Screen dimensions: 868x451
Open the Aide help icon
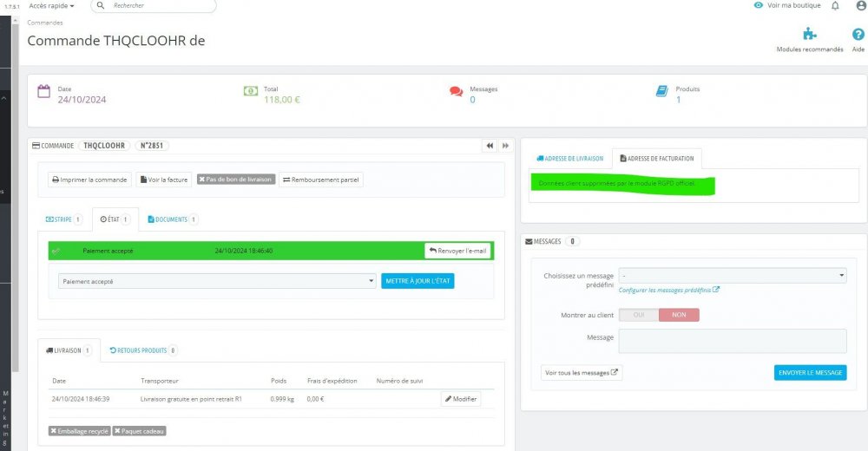point(858,35)
